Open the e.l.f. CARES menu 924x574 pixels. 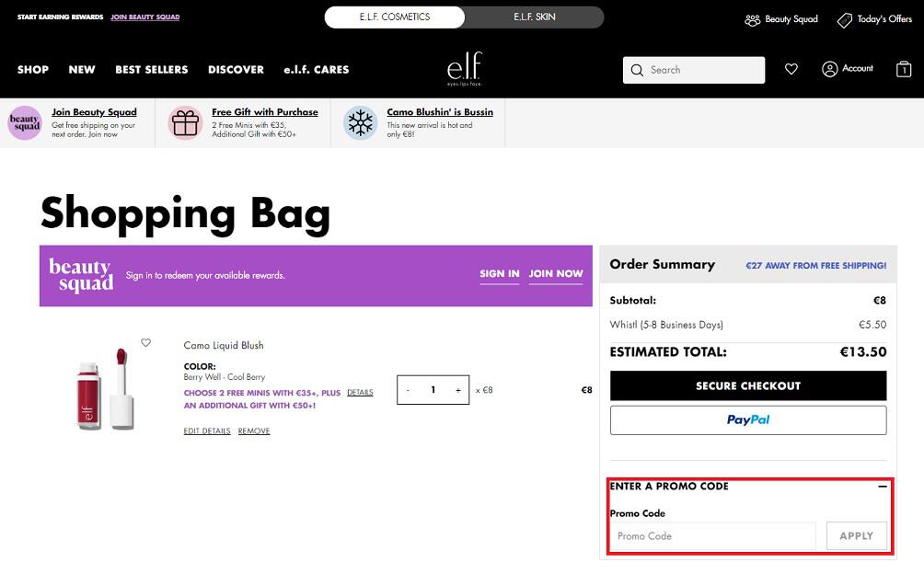coord(317,70)
